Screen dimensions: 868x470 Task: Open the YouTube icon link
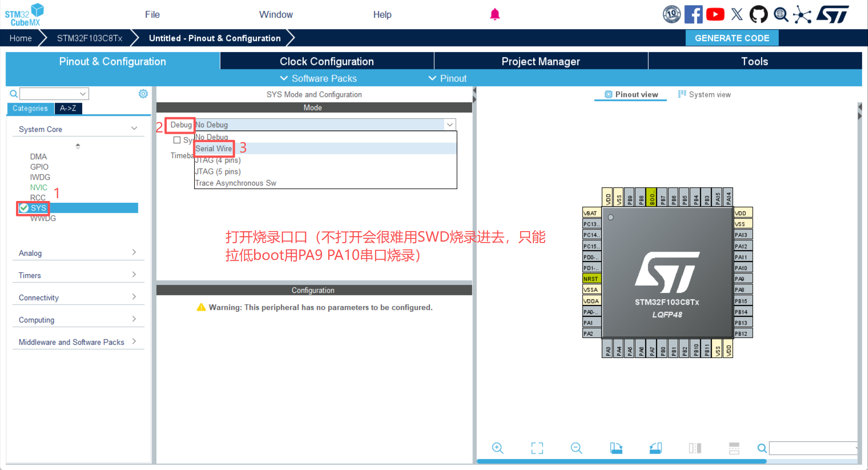tap(715, 15)
